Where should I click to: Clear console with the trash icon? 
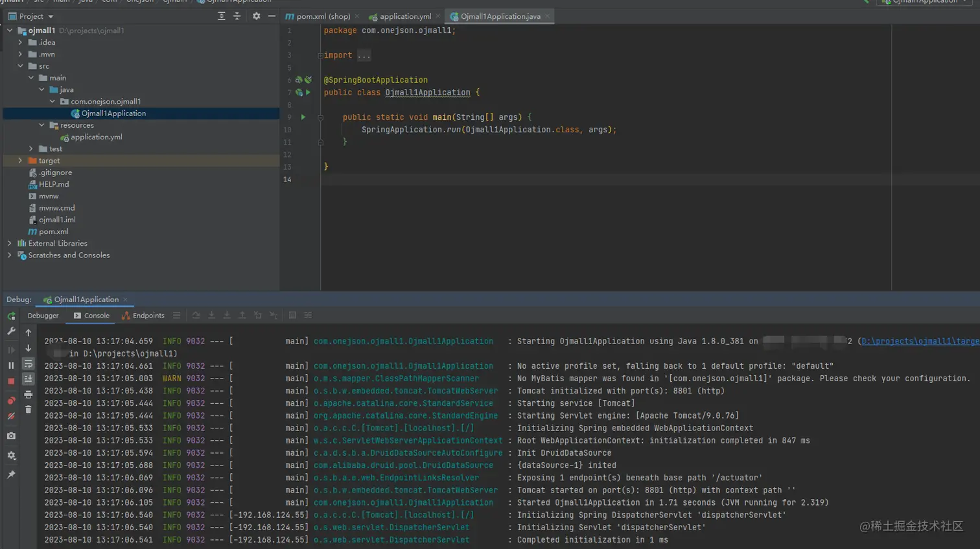pos(28,410)
